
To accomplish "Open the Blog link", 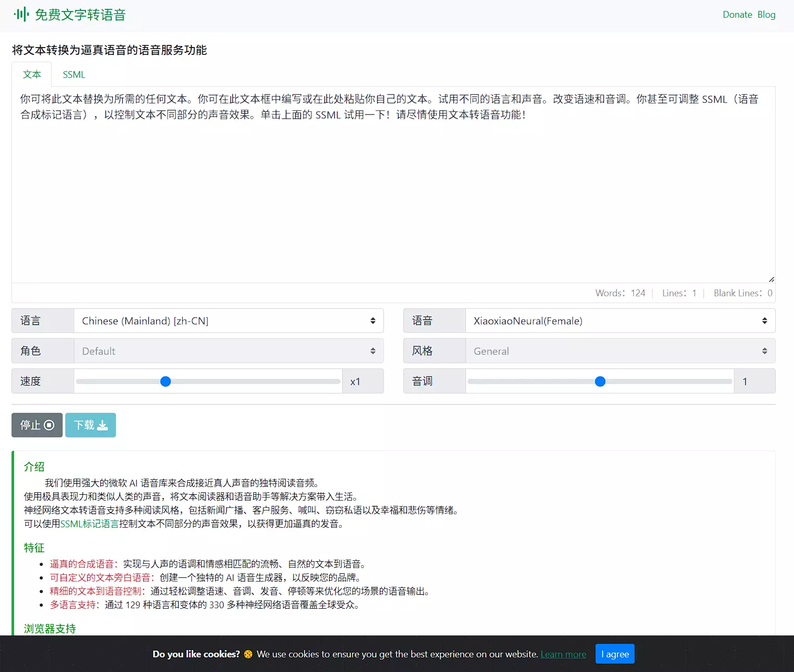I will tap(766, 15).
